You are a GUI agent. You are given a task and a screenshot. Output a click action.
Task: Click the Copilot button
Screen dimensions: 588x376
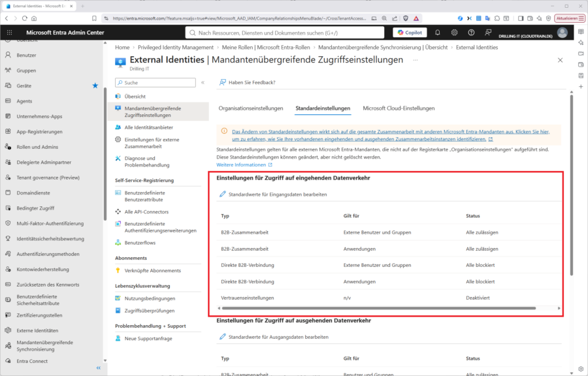click(410, 33)
